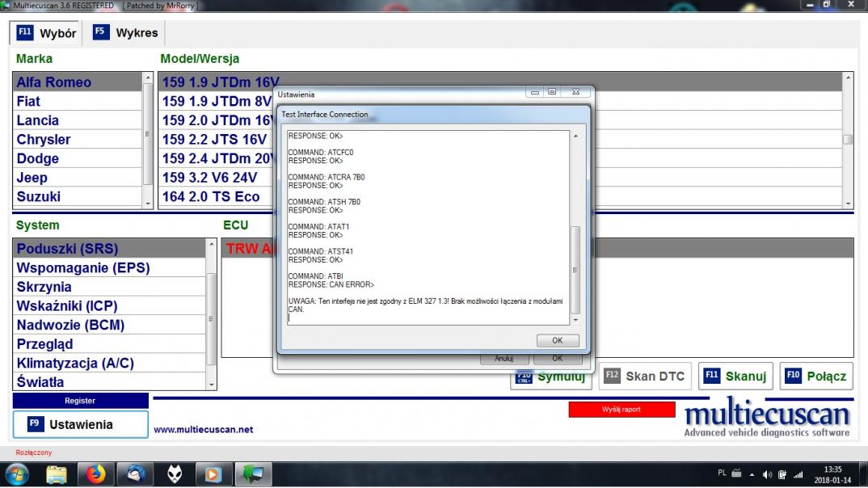Pick model 164 2.0 TS Eco

click(x=217, y=196)
